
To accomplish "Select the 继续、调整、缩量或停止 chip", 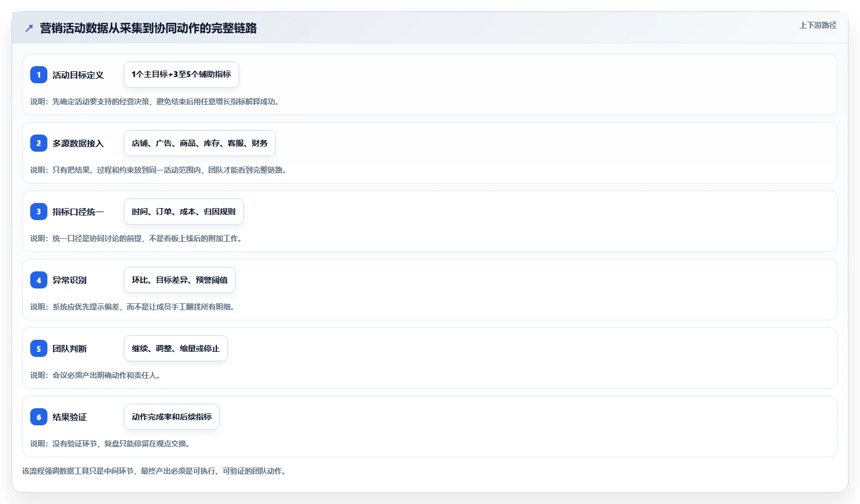I will click(176, 348).
